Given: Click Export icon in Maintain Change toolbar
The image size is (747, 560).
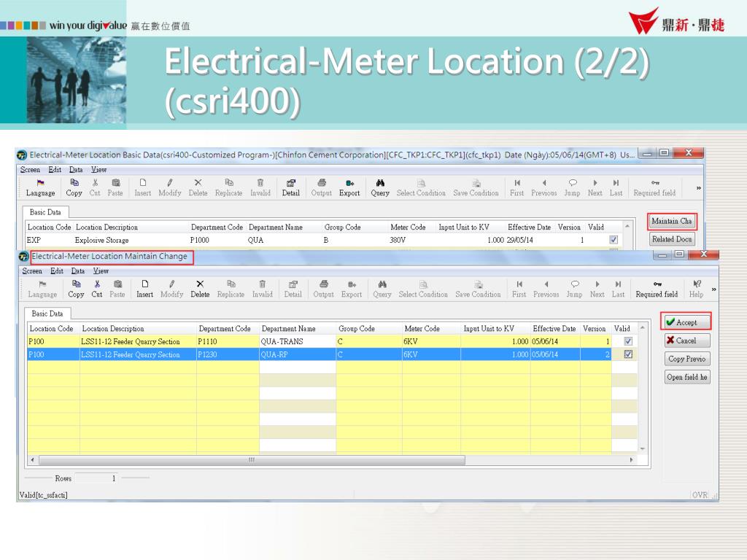Looking at the screenshot, I should click(x=352, y=284).
